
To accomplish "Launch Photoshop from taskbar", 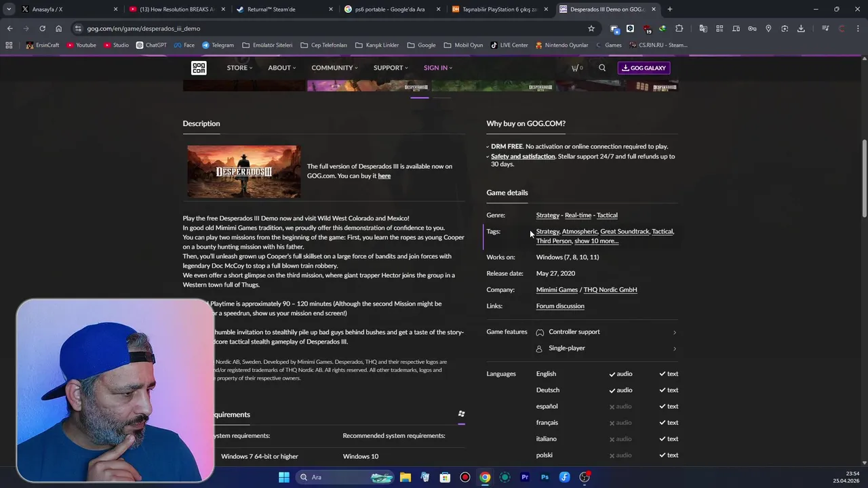I will (545, 477).
